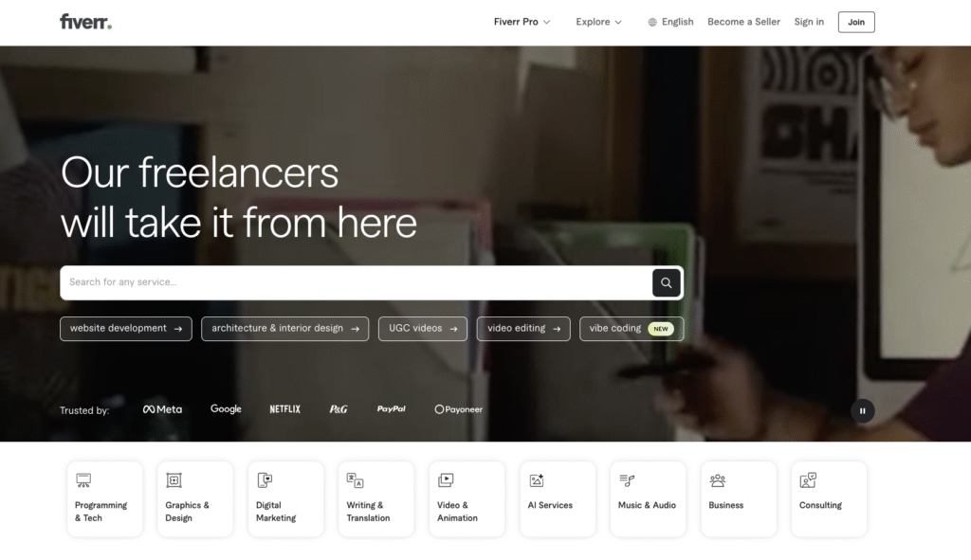Choose the Video & Animation category icon
The height and width of the screenshot is (560, 971).
pos(446,480)
